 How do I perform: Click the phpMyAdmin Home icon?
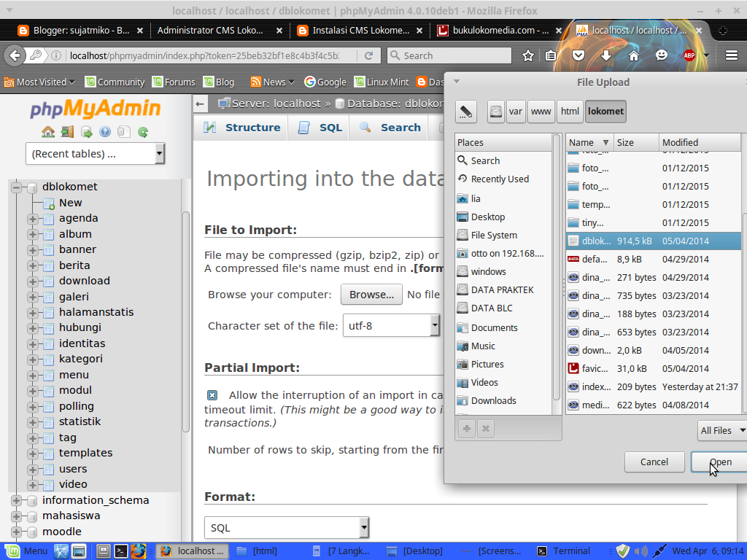[x=48, y=132]
